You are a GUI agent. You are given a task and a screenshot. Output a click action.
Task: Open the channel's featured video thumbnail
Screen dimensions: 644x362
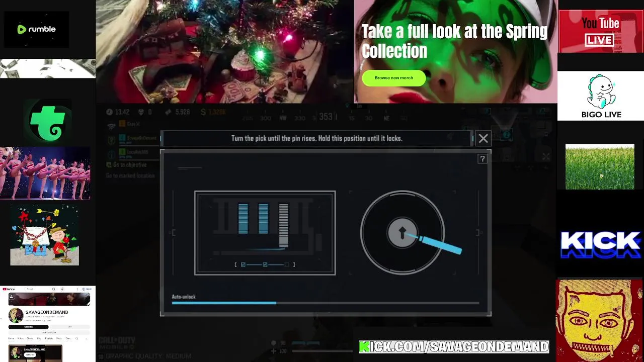tap(35, 353)
